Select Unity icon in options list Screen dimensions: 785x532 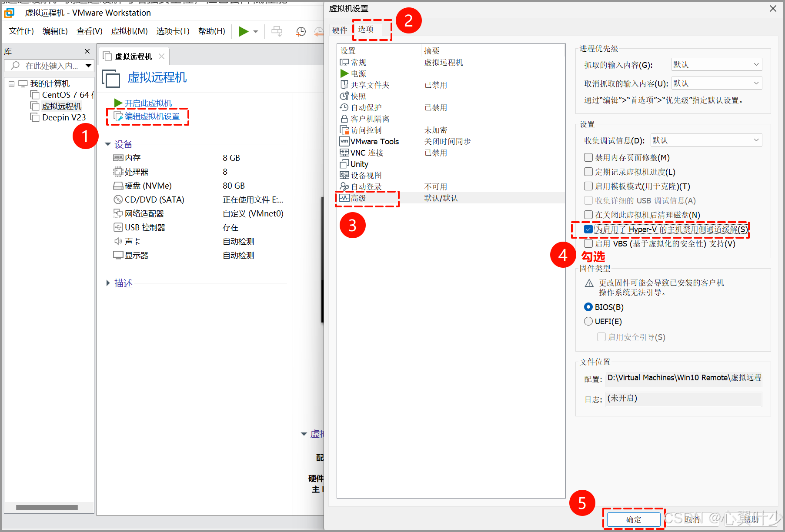click(344, 164)
